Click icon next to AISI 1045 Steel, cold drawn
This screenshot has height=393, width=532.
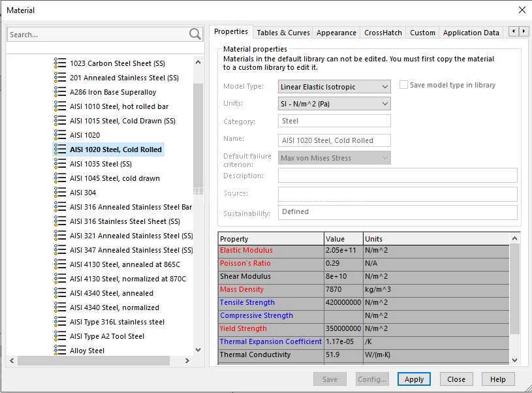click(60, 178)
